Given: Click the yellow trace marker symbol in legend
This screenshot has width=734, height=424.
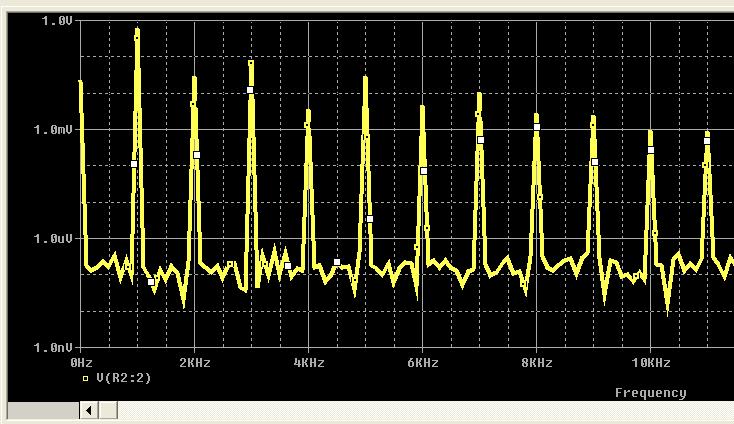Looking at the screenshot, I should tap(86, 379).
